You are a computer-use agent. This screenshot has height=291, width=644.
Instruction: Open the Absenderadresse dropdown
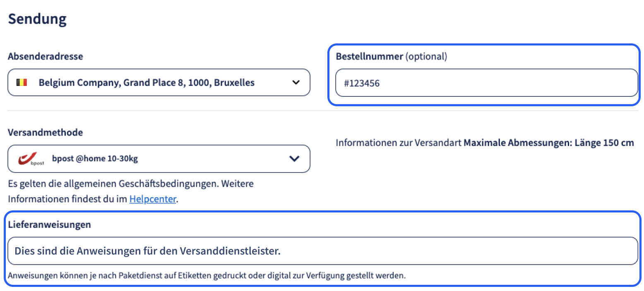point(159,82)
